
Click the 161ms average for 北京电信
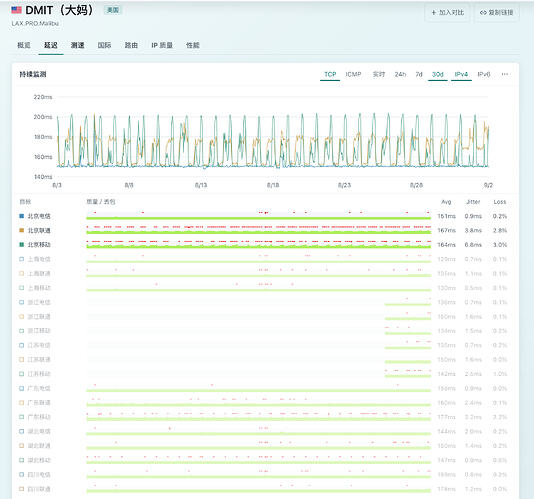tap(446, 216)
